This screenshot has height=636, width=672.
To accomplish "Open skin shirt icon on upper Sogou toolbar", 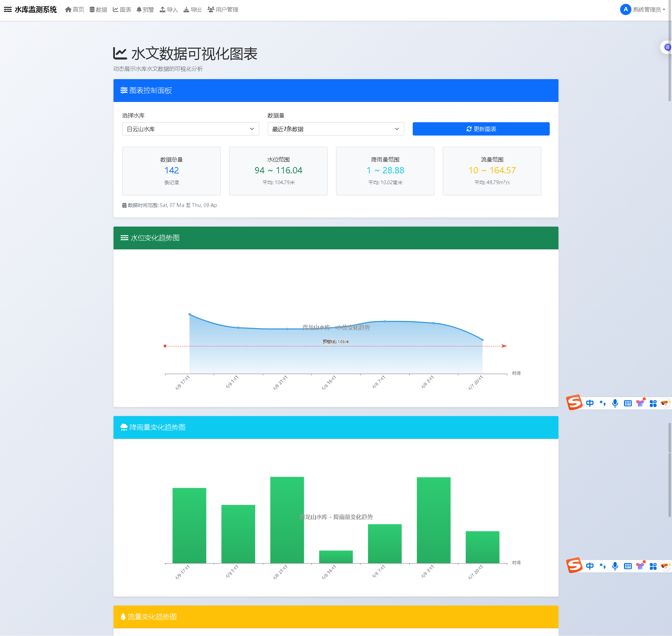I will (640, 403).
